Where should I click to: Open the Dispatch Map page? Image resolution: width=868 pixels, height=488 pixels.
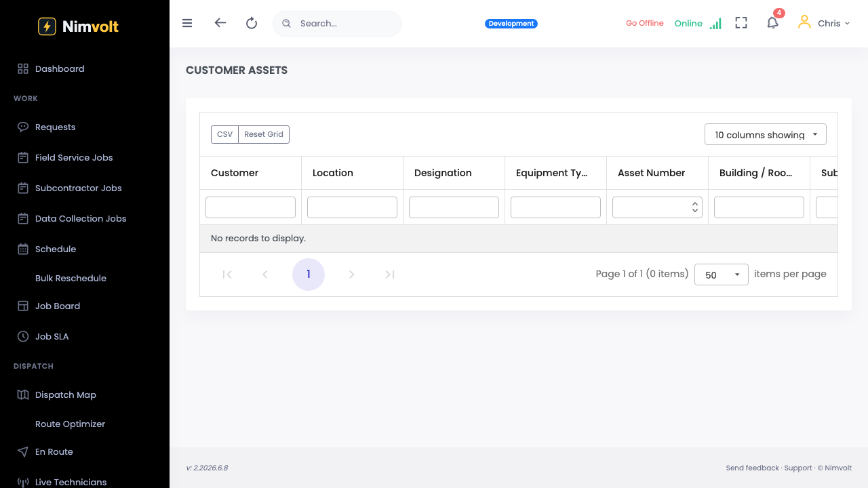66,394
